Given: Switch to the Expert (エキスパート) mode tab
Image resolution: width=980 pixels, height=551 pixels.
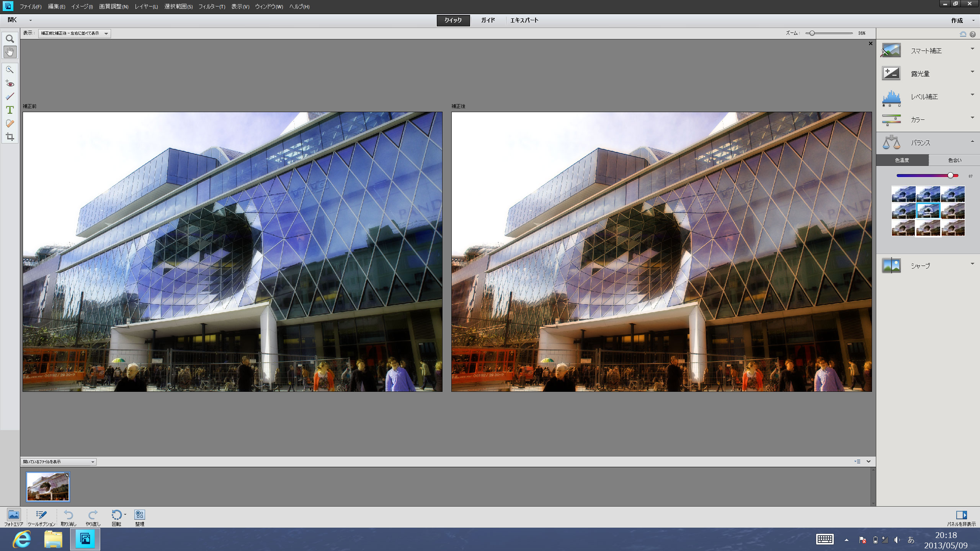Looking at the screenshot, I should [524, 20].
